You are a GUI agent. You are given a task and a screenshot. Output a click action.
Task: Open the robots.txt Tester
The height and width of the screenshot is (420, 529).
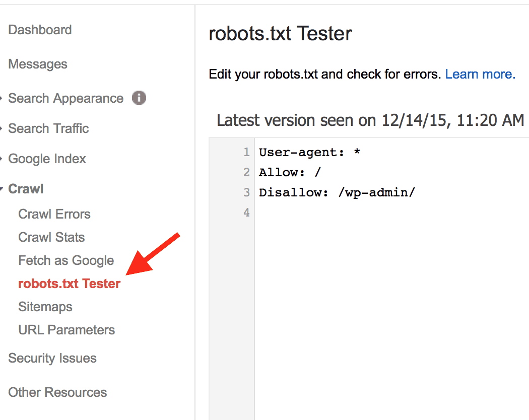coord(69,284)
